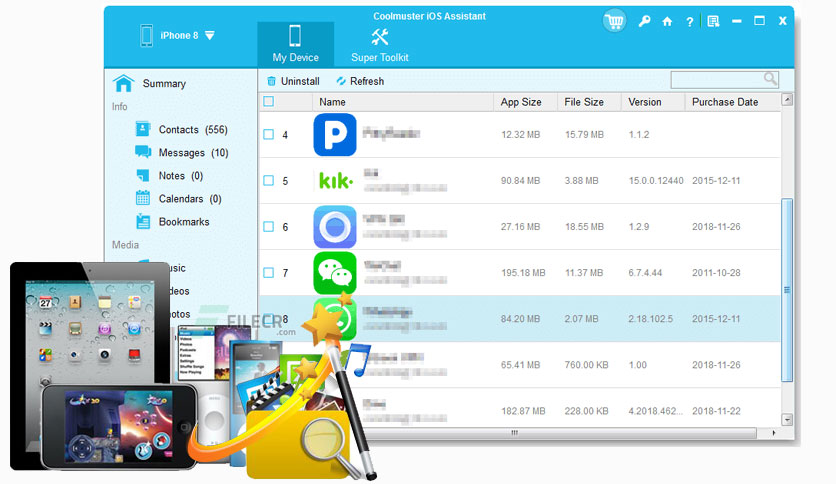Click the '3.88 MB' file size cell
The image size is (836, 484).
tap(581, 181)
